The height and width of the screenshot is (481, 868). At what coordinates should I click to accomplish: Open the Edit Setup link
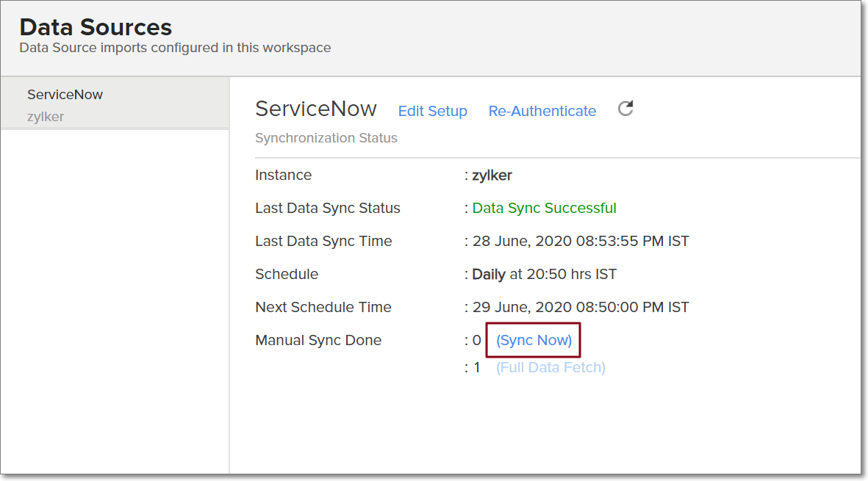[x=432, y=111]
